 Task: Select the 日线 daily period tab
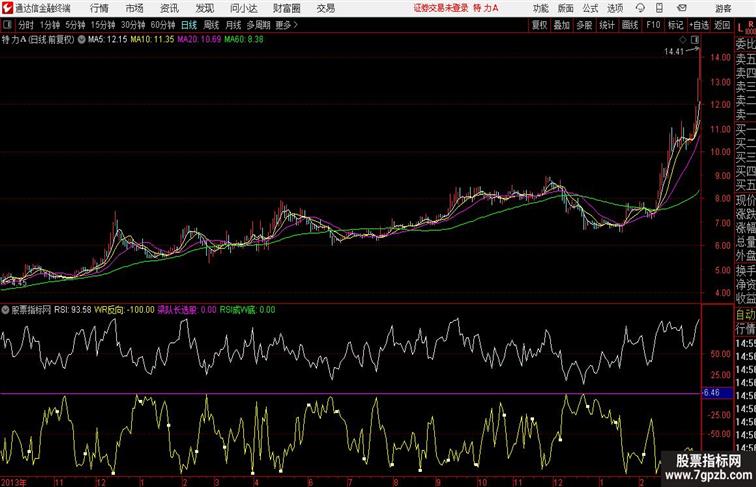coord(189,25)
